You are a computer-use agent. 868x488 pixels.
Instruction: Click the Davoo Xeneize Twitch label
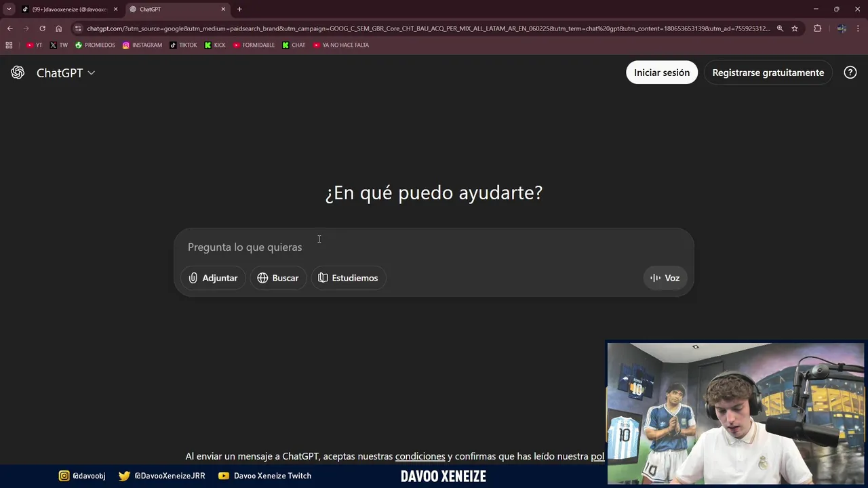pyautogui.click(x=265, y=476)
